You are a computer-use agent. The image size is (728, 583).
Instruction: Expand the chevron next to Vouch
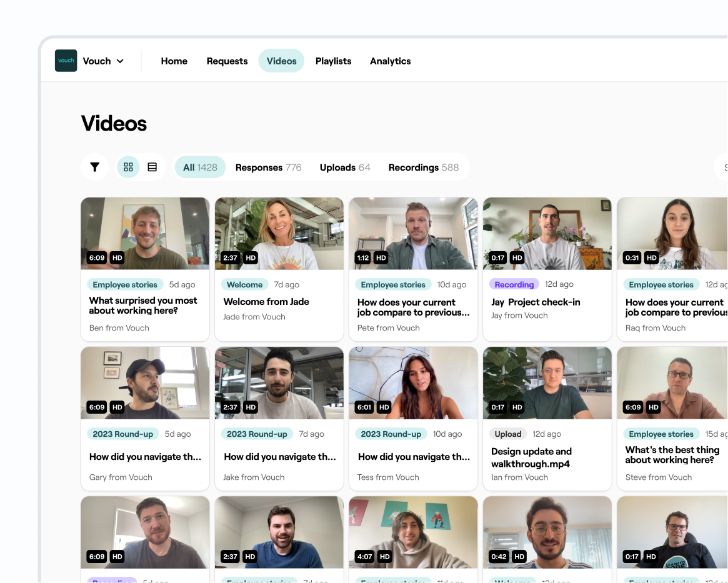click(x=121, y=61)
